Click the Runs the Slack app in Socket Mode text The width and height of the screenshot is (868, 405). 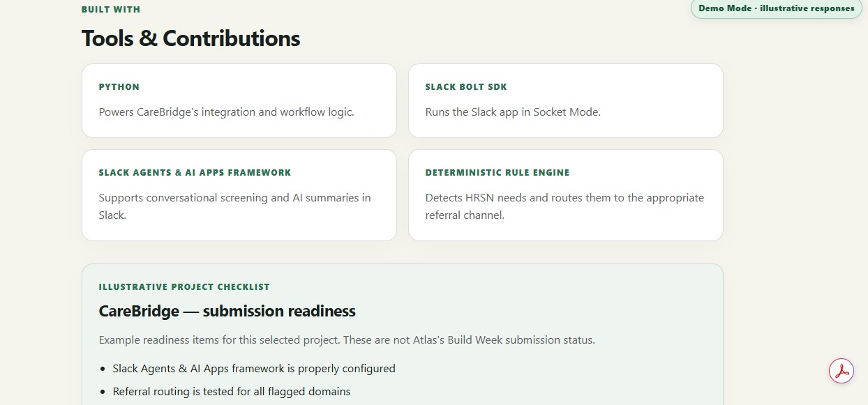[x=513, y=112]
